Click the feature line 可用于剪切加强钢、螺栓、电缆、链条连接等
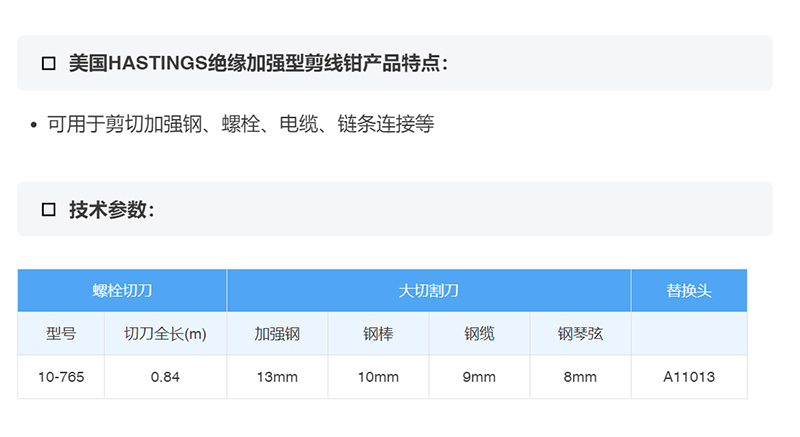 pos(240,124)
